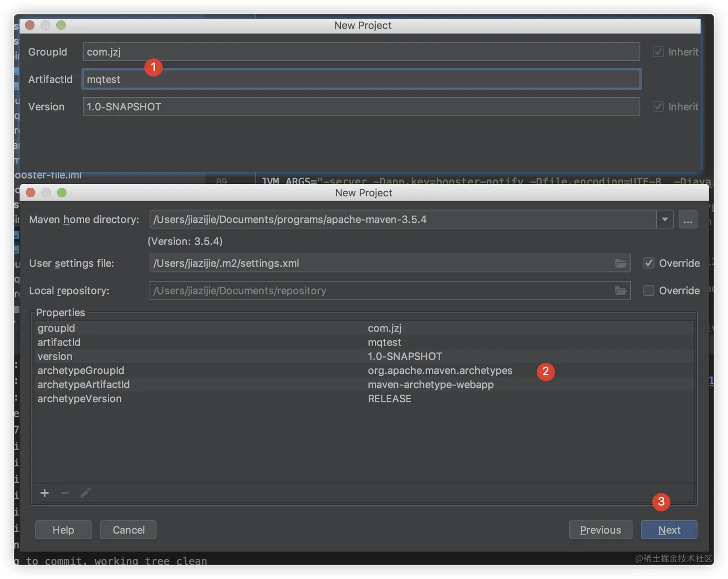
Task: Click the mqtest value in Properties table
Action: [x=384, y=342]
